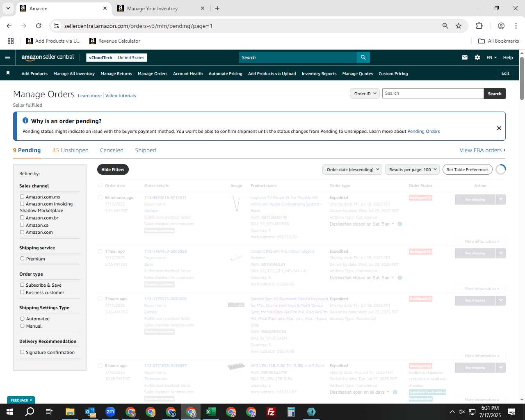Open Manage All Inventory menu item
The width and height of the screenshot is (525, 420).
coord(74,73)
